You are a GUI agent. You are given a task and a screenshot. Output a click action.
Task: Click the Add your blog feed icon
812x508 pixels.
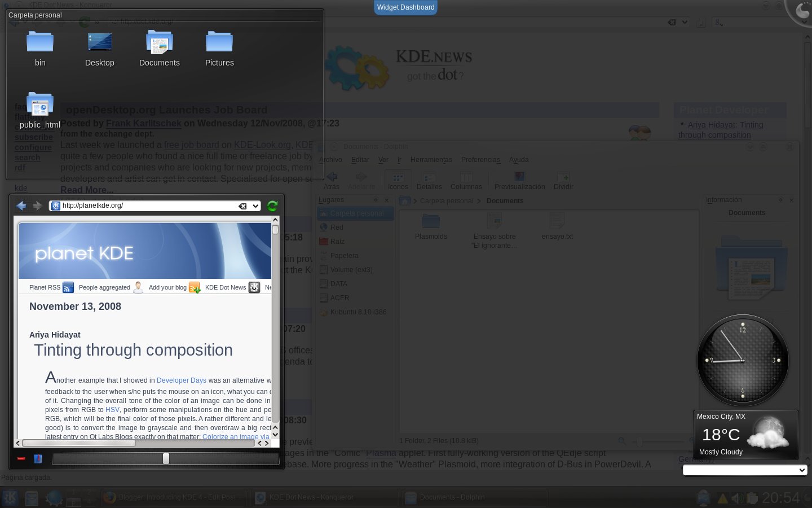pyautogui.click(x=195, y=287)
